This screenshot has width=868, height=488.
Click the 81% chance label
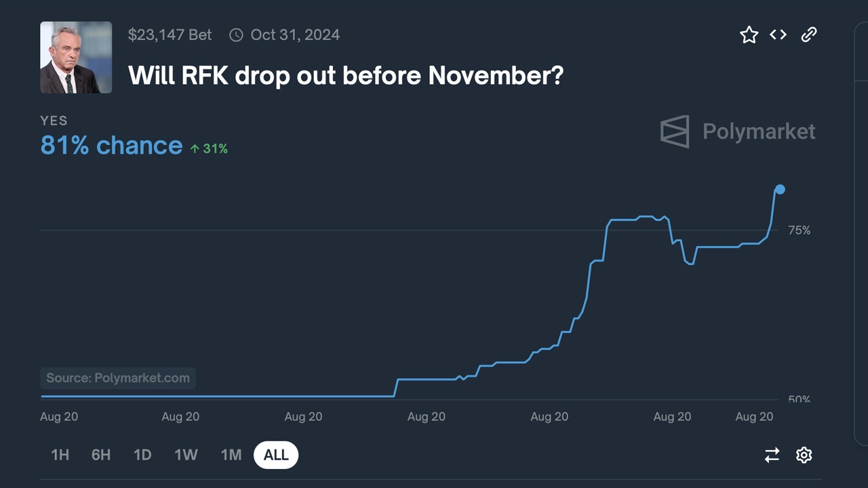click(x=111, y=145)
